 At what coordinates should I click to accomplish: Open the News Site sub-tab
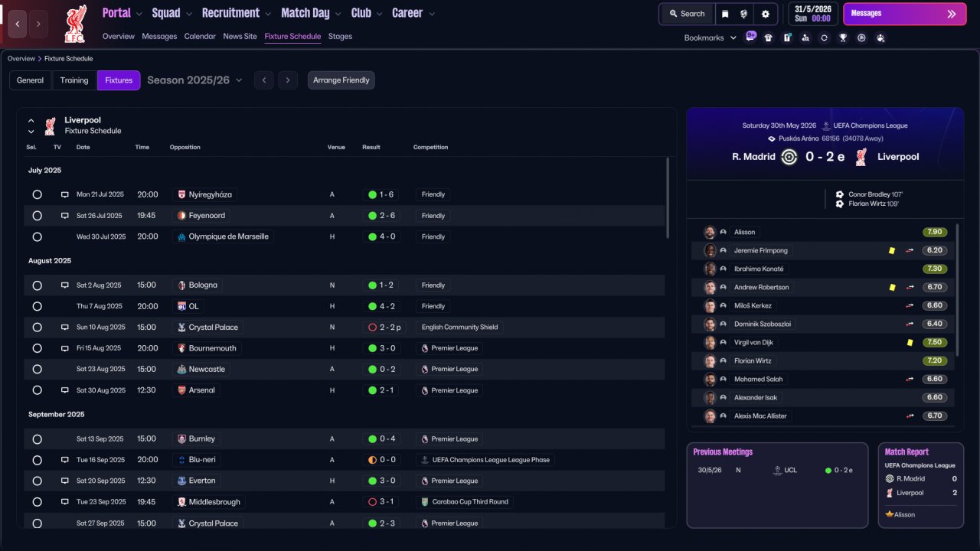click(240, 37)
